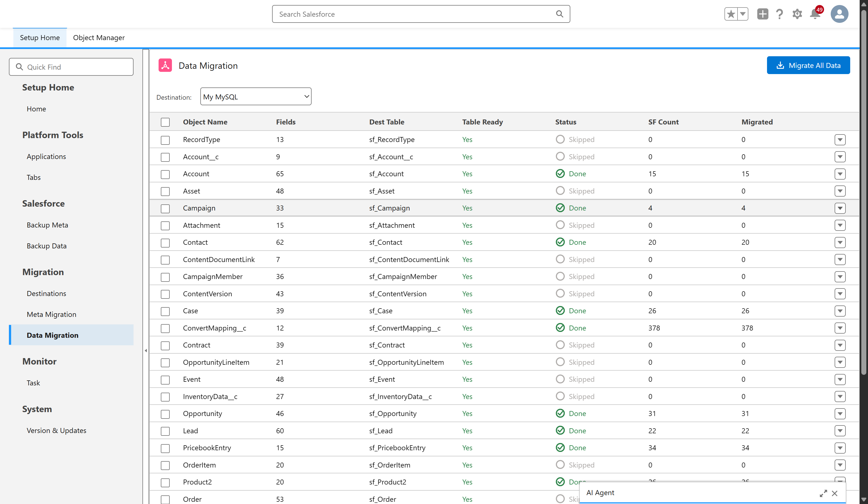Viewport: 868px width, 504px height.
Task: Expand the AI Agent panel
Action: [823, 493]
